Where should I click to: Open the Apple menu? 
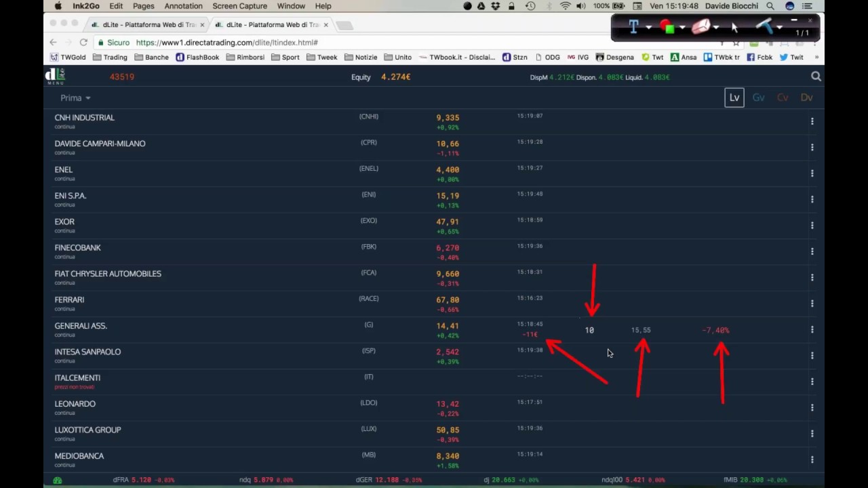[x=58, y=6]
